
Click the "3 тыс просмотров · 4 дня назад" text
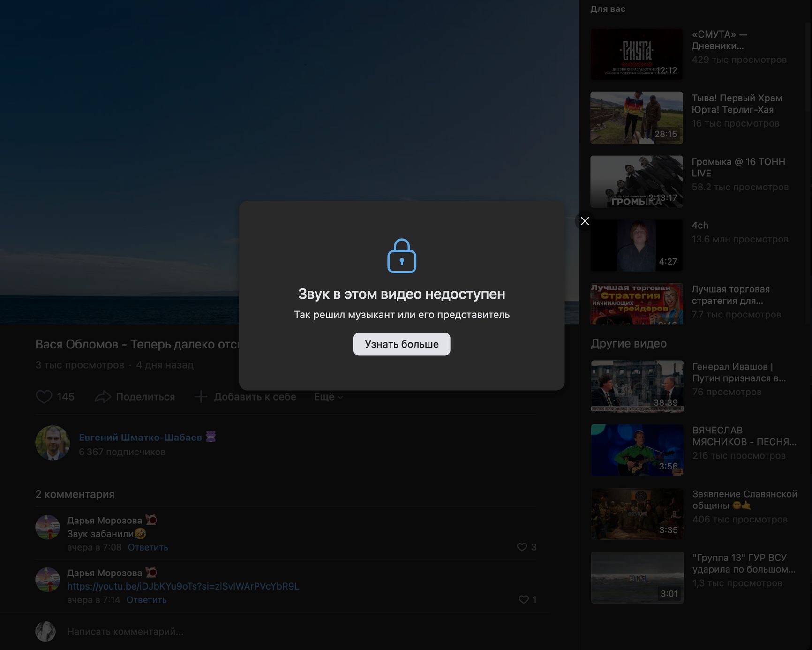pos(114,365)
